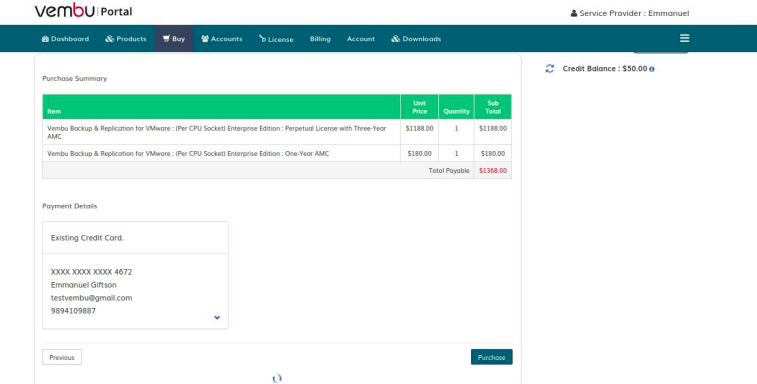Click the Products cubes icon

(x=110, y=39)
